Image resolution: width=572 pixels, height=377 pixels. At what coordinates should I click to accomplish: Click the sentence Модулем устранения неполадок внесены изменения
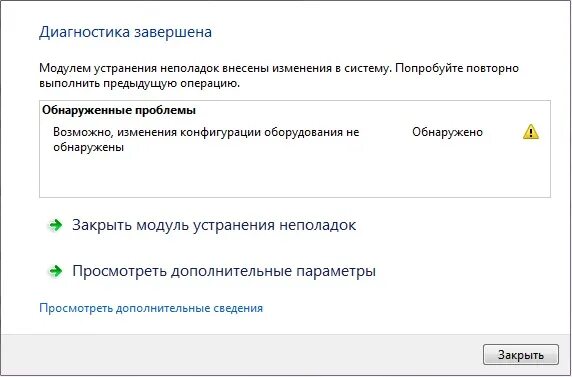pyautogui.click(x=216, y=68)
